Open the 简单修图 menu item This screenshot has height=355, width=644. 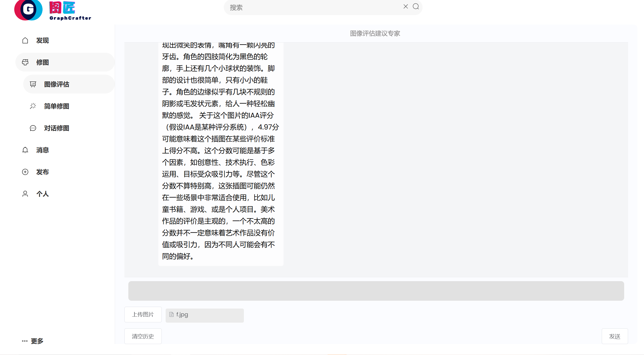tap(56, 106)
